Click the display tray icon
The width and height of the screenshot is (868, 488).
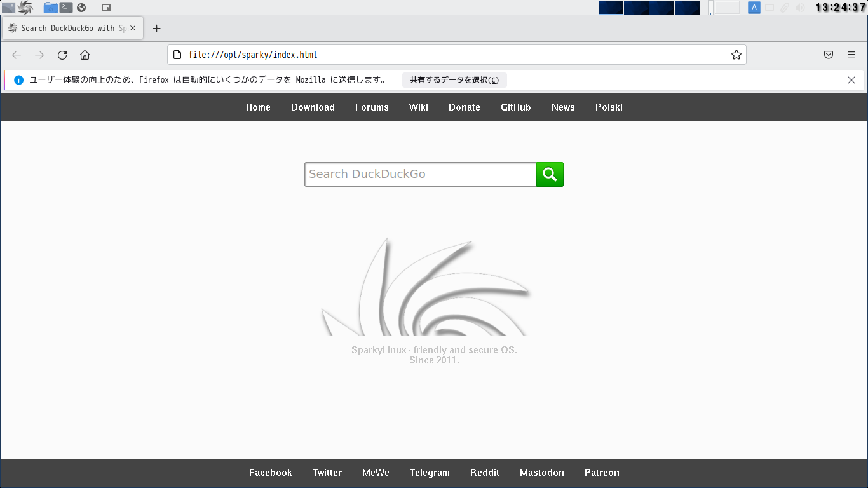[770, 8]
